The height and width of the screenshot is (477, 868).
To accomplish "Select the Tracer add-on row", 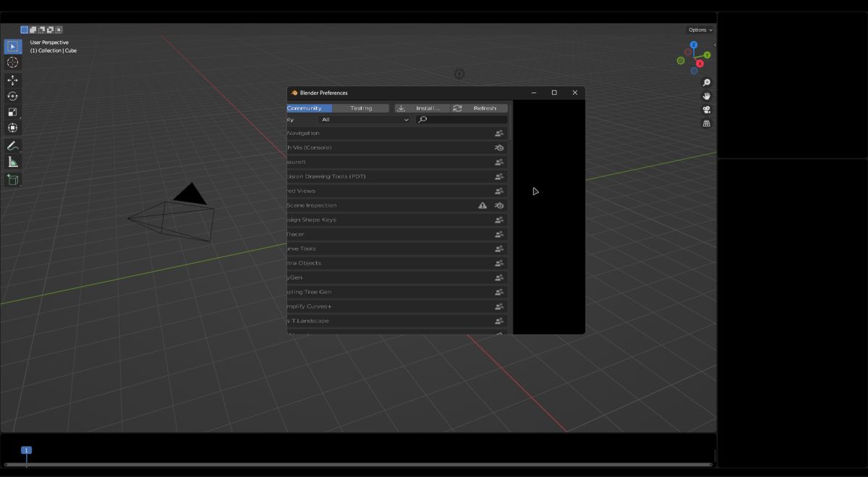I will [397, 234].
